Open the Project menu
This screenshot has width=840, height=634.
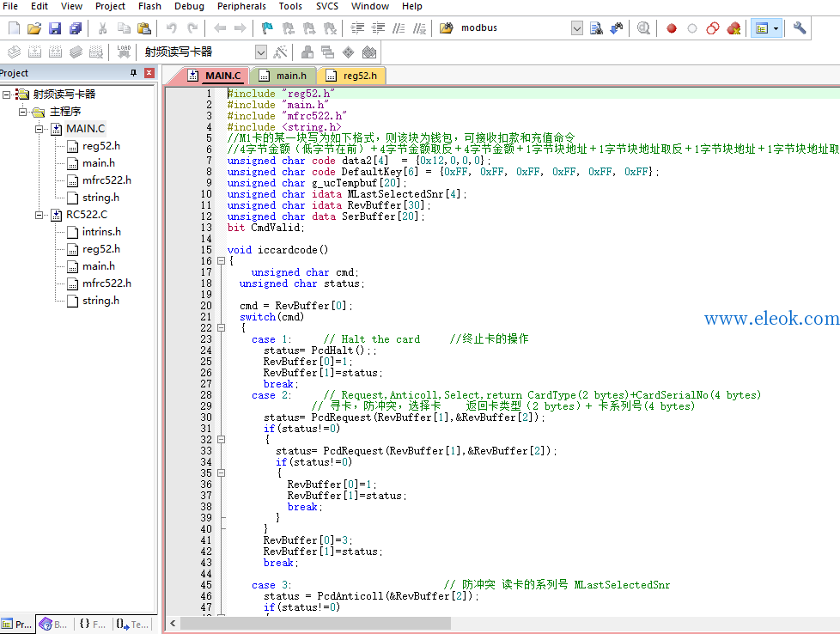(110, 6)
